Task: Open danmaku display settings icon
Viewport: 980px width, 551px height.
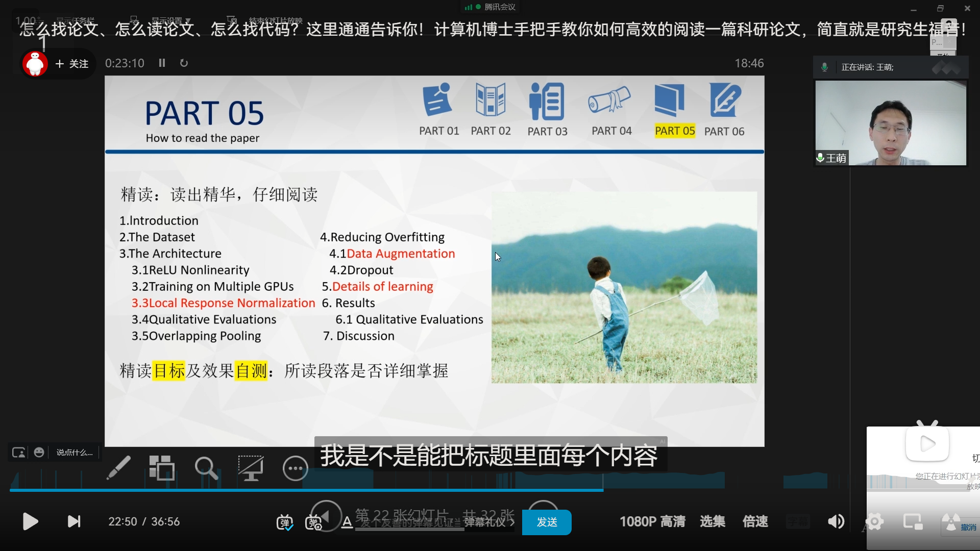Action: 313,522
